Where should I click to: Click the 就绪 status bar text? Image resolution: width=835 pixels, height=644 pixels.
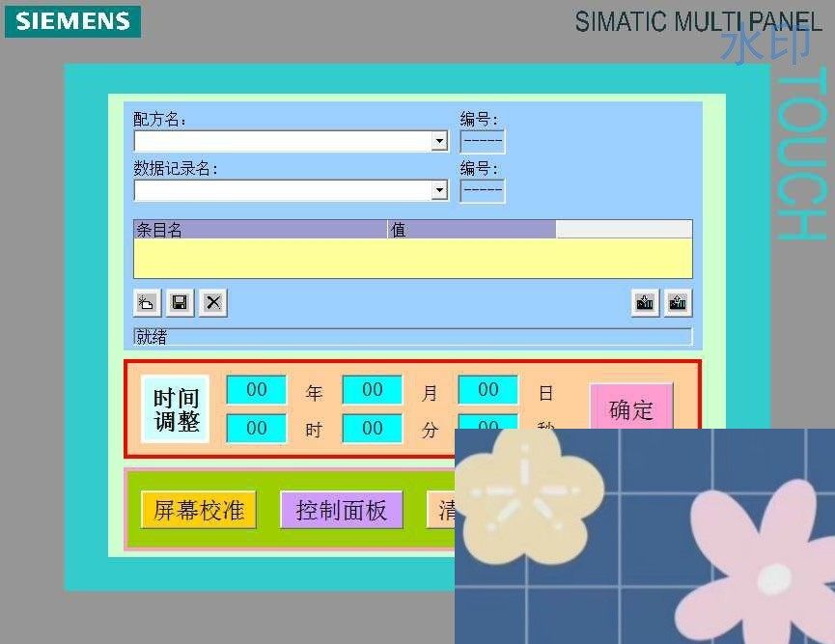coord(152,337)
